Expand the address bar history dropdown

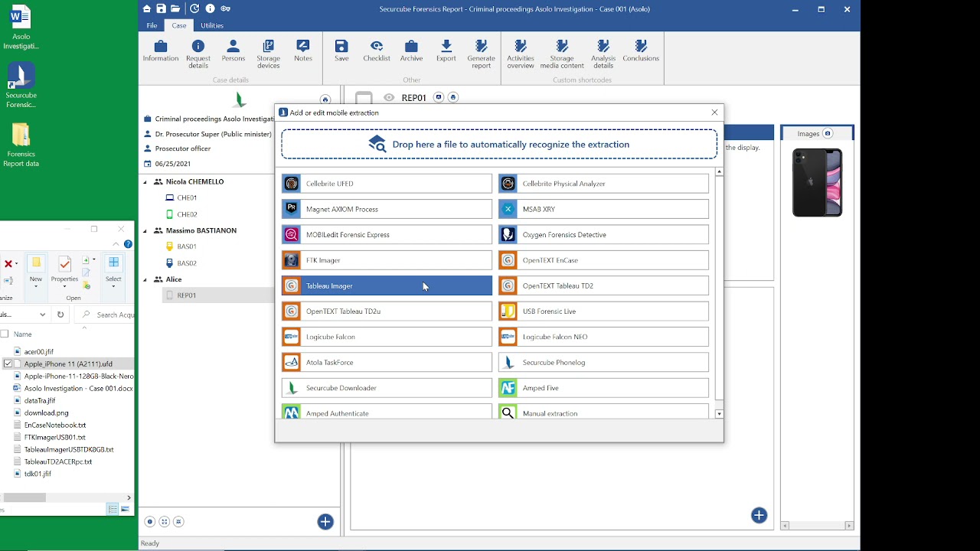(43, 315)
